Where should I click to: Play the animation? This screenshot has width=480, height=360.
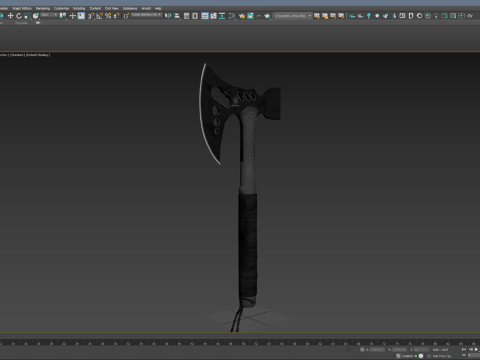coord(477,349)
